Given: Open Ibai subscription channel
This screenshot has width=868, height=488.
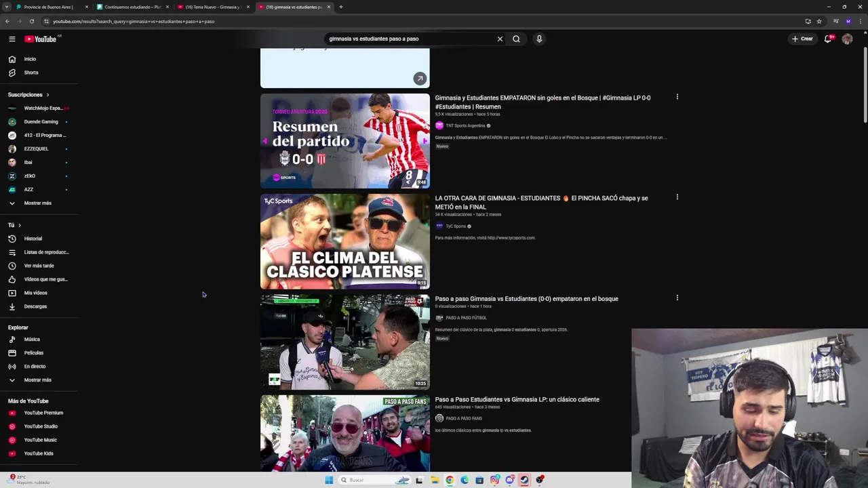Looking at the screenshot, I should 39,162.
